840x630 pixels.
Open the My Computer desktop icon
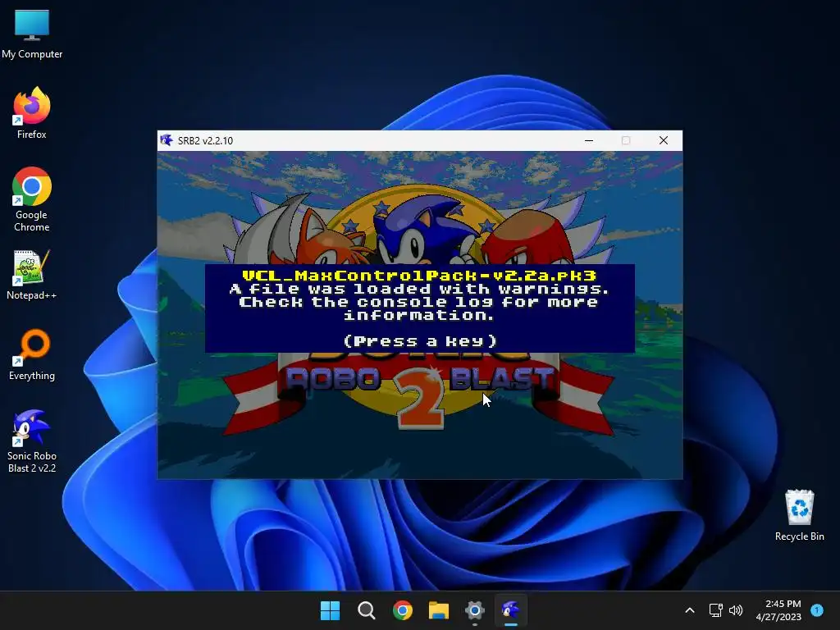tap(32, 34)
